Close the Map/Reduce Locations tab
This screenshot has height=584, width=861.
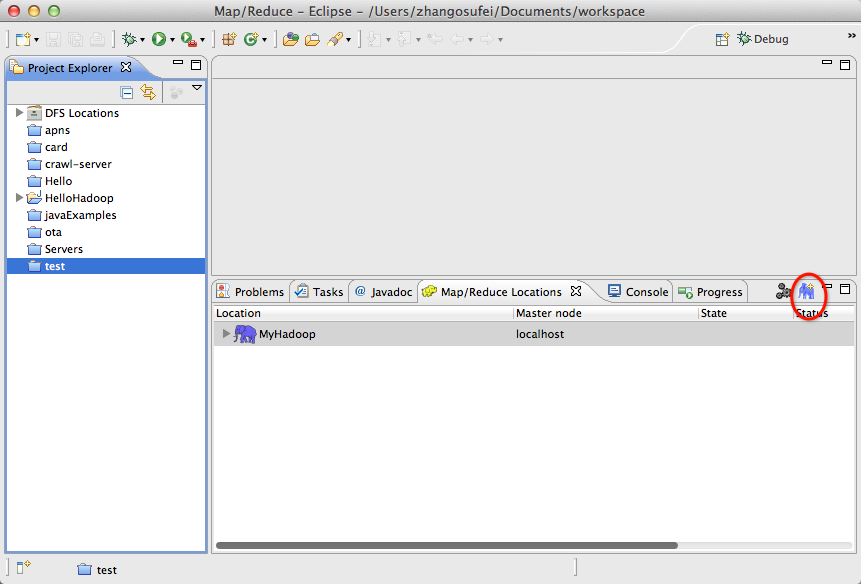(x=575, y=291)
